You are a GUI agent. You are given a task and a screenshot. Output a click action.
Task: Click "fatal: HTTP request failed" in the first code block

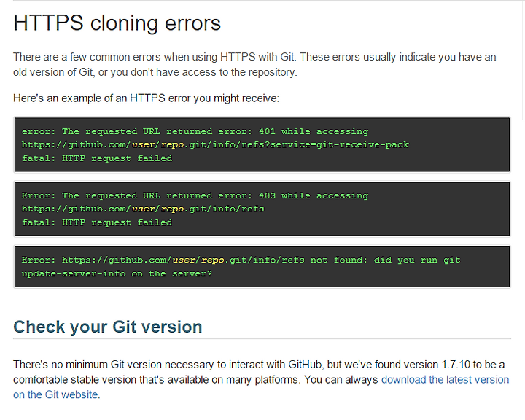[x=97, y=158]
